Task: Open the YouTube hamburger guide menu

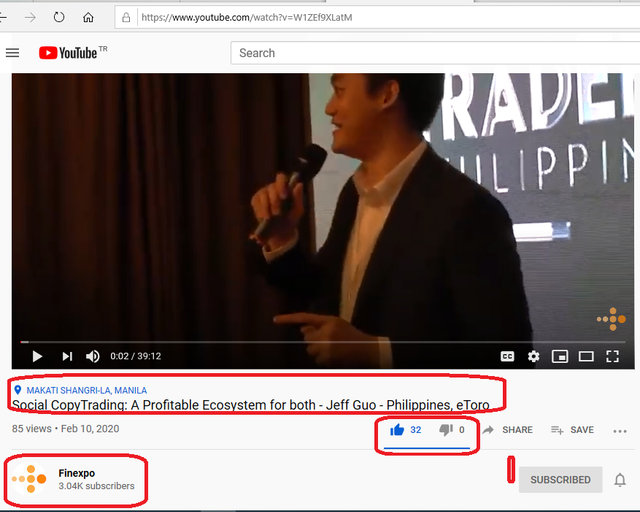Action: click(12, 53)
